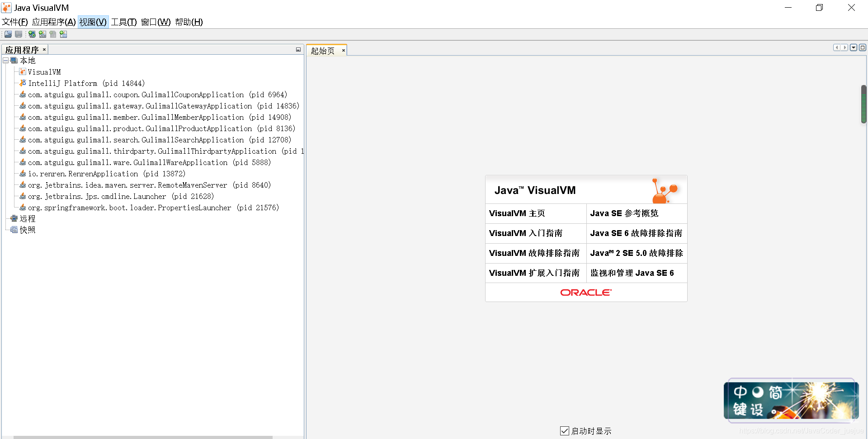Screen dimensions: 868x439
Task: Click the Java icon of GulimallGatewayApplication
Action: (23, 106)
